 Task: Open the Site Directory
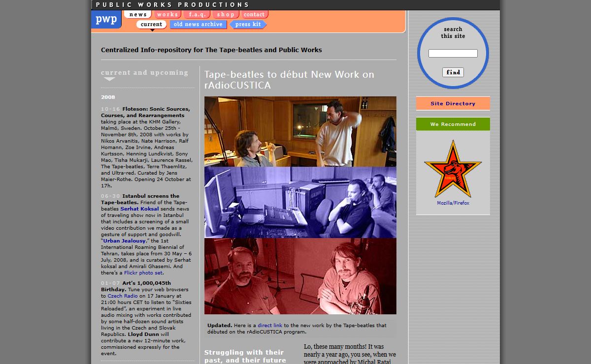[x=453, y=103]
